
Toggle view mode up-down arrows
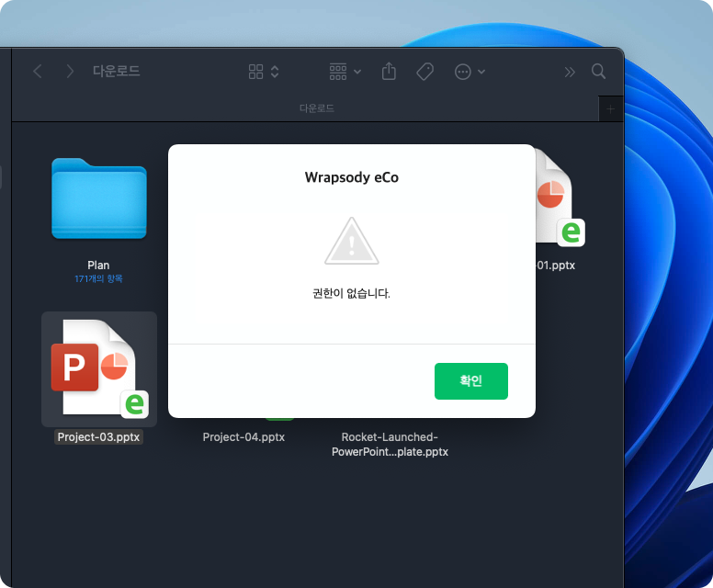point(275,72)
